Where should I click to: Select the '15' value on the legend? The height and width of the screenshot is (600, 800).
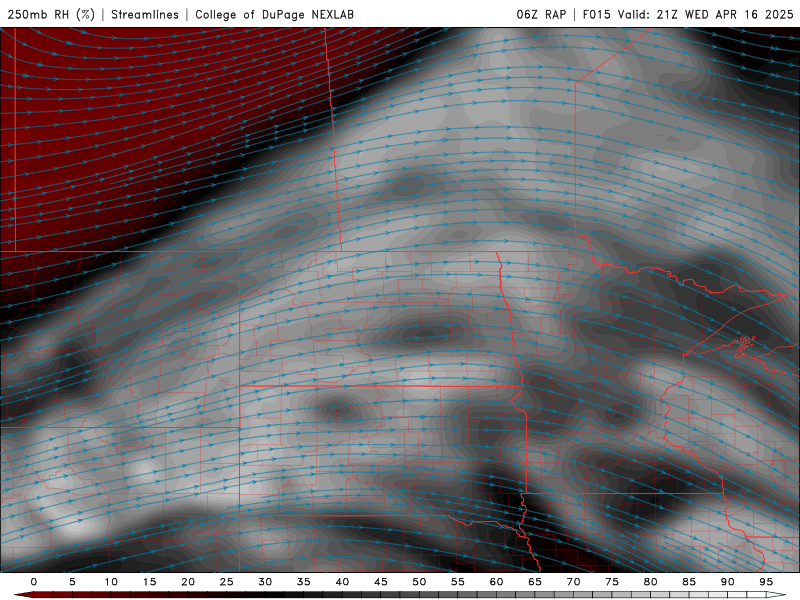click(149, 582)
